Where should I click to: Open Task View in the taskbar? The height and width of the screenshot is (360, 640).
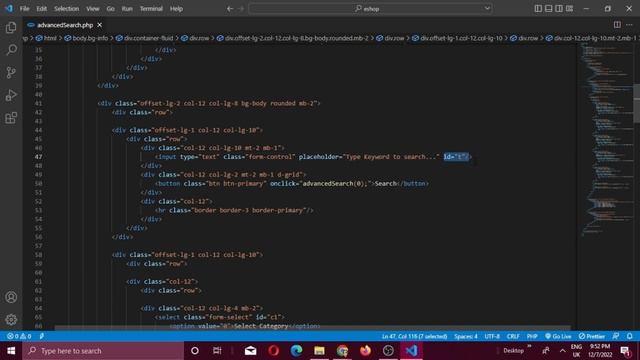coord(217,351)
